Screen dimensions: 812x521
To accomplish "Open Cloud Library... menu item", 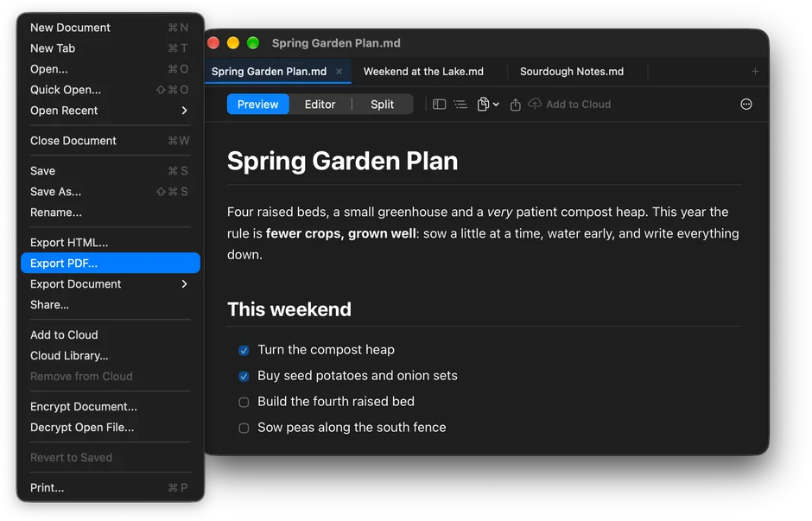I will click(111, 355).
